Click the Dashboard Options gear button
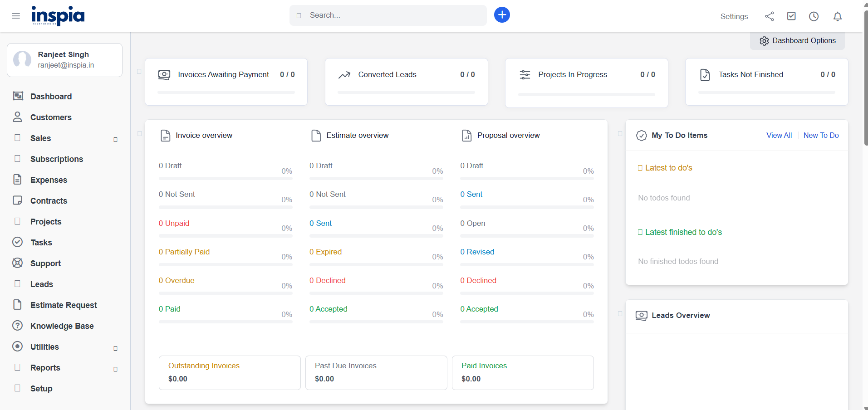Screen dimensions: 868x410 click(x=797, y=41)
